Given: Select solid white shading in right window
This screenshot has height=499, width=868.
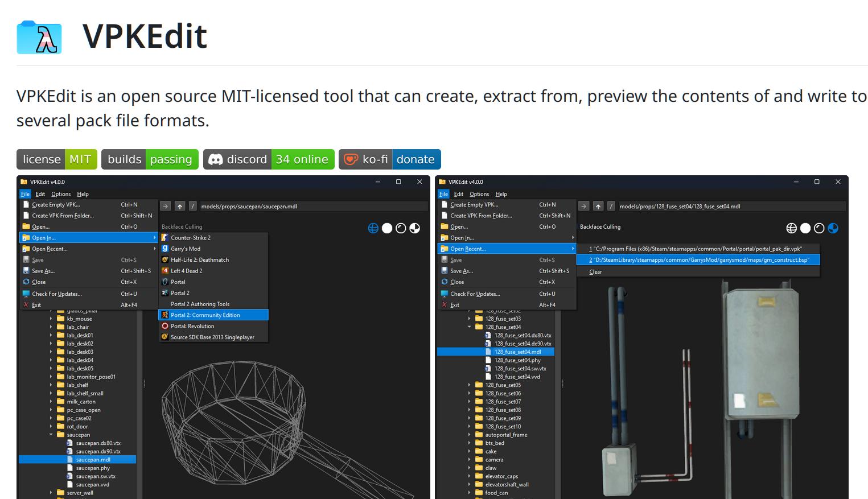Looking at the screenshot, I should click(805, 228).
